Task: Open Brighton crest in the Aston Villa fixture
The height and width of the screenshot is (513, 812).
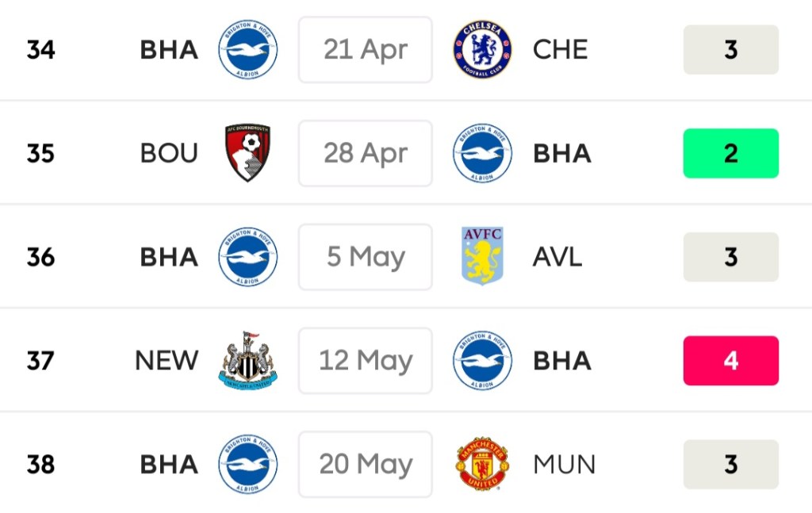Action: [247, 257]
